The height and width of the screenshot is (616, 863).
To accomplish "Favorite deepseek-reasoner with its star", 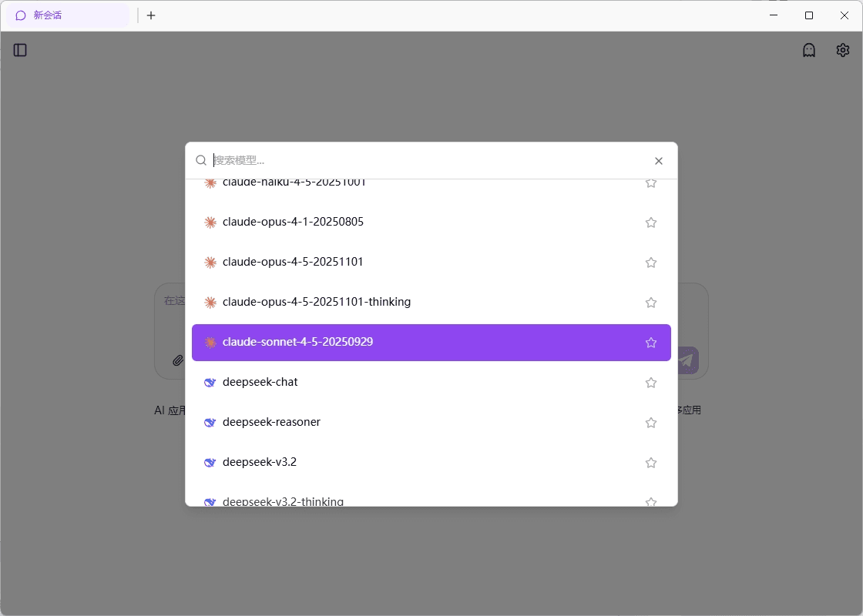I will 650,423.
